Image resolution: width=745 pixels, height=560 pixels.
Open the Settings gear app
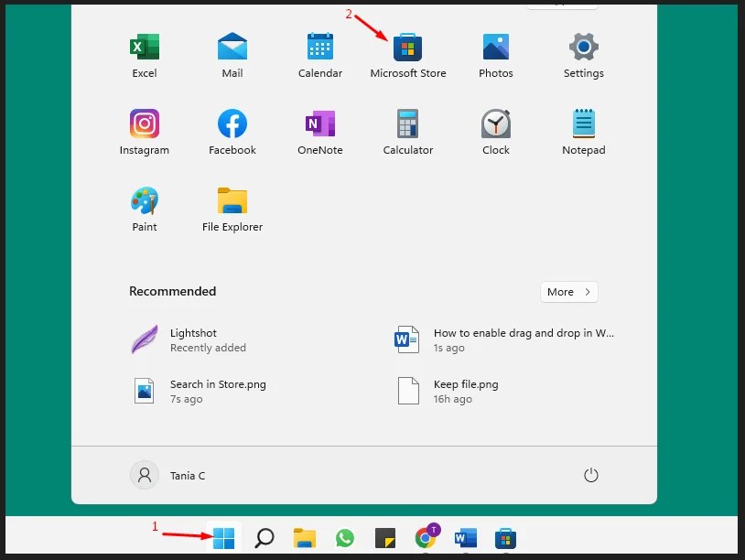coord(583,55)
